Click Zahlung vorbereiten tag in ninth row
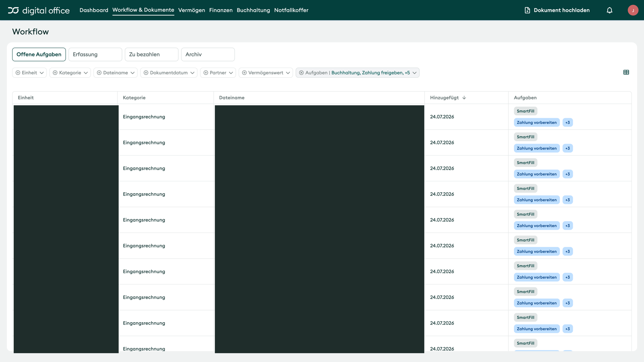644x362 pixels. 537,329
